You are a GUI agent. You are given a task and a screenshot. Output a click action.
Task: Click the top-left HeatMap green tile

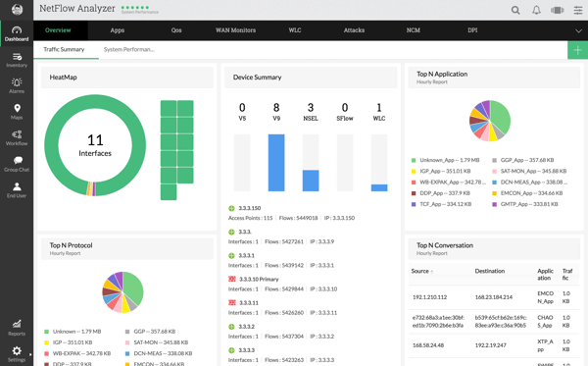tap(169, 109)
